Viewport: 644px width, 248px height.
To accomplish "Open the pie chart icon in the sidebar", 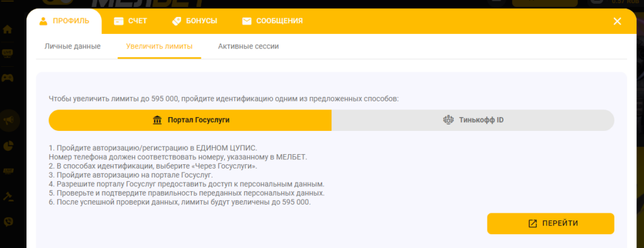I will click(9, 145).
